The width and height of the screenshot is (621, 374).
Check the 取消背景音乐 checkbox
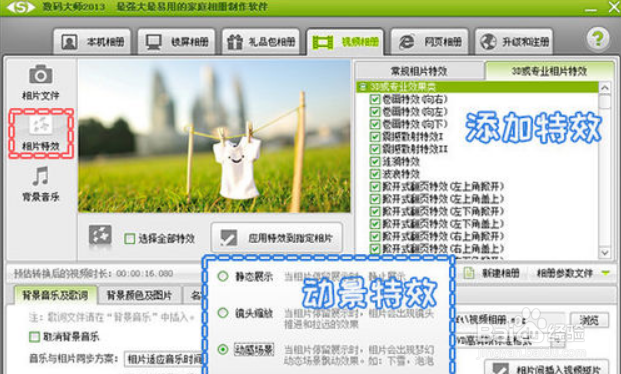(x=35, y=337)
